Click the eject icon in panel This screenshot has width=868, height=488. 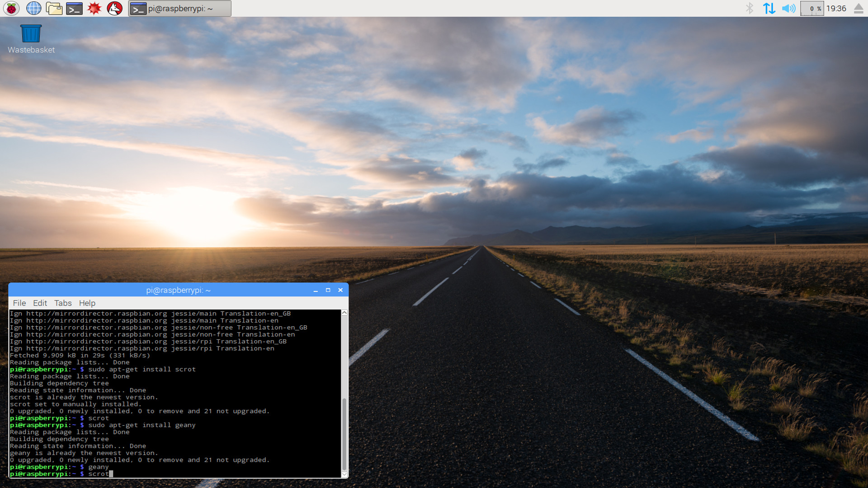tap(859, 8)
